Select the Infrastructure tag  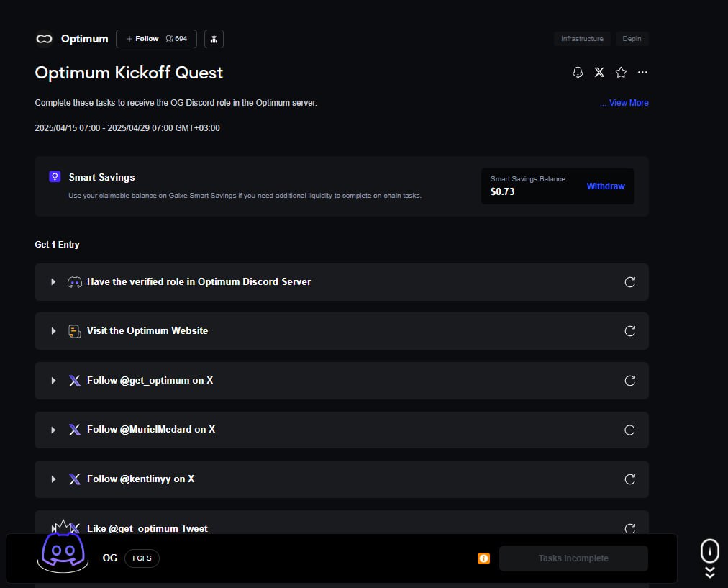tap(582, 39)
